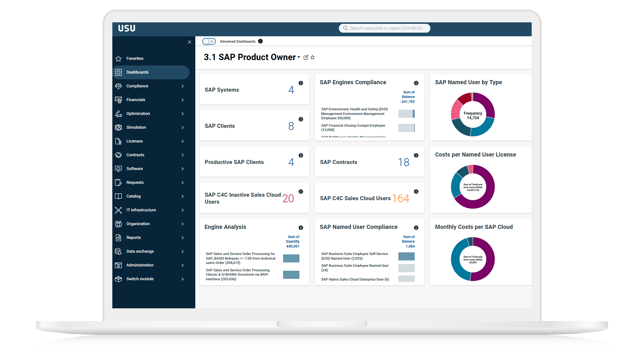Toggle the Advanced Dashboards switch
Image resolution: width=640 pixels, height=360 pixels.
(209, 42)
